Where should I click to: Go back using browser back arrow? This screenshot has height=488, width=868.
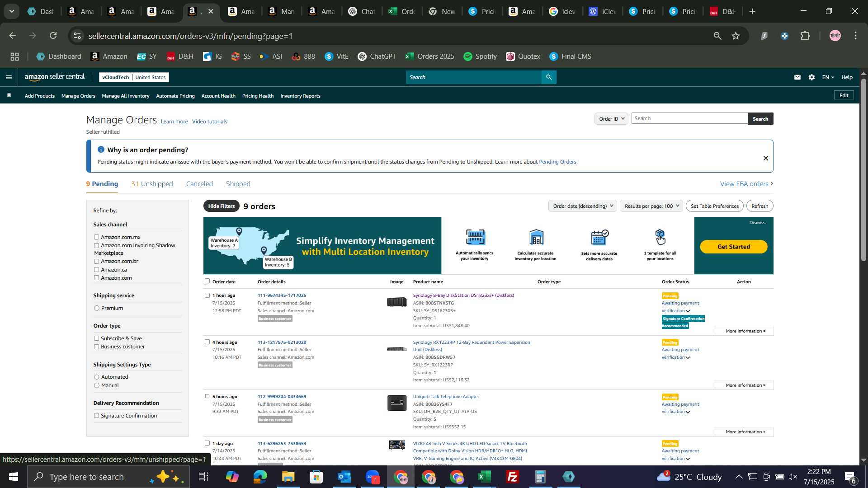click(x=13, y=36)
